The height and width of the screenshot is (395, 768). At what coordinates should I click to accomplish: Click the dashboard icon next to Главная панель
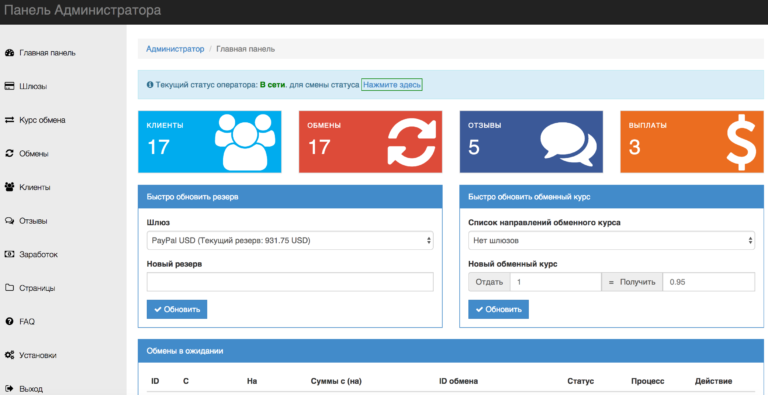point(9,53)
